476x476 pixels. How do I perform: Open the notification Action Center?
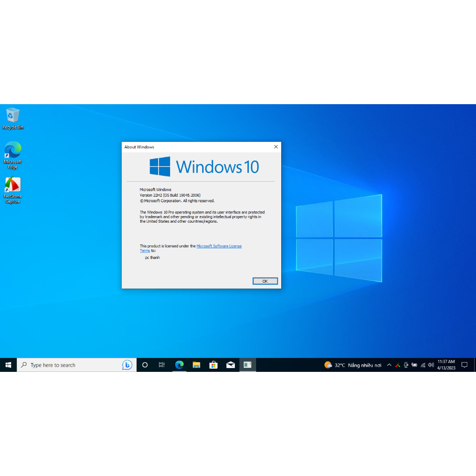point(464,365)
